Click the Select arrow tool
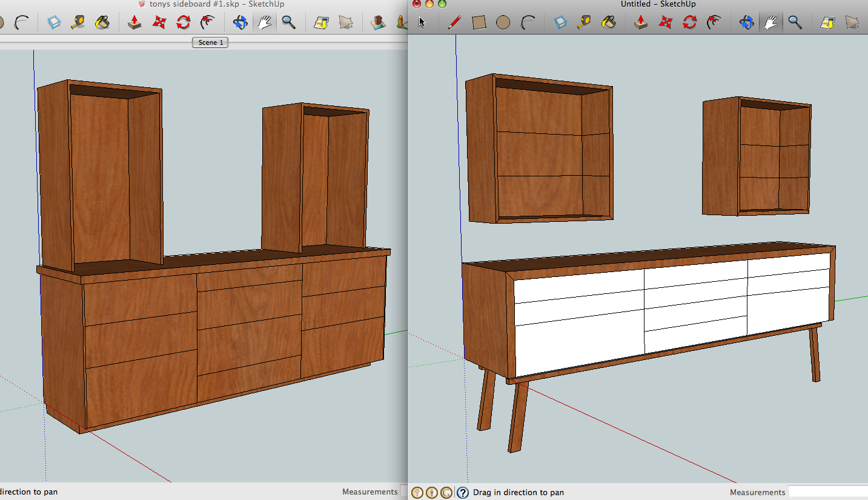The image size is (868, 500). point(422,22)
